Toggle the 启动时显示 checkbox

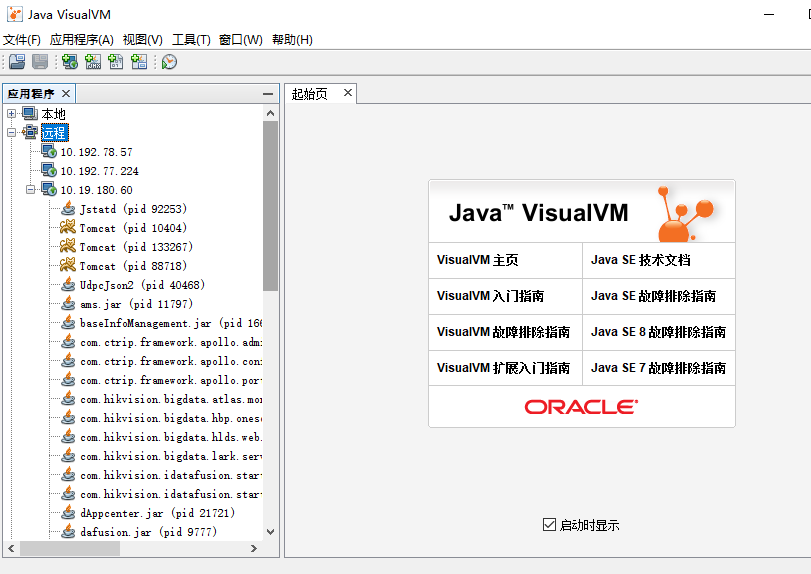click(x=549, y=525)
